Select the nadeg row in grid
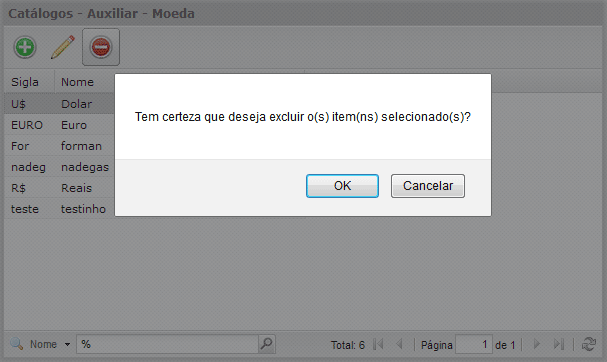Viewport: 607px width, 362px height. [60, 167]
